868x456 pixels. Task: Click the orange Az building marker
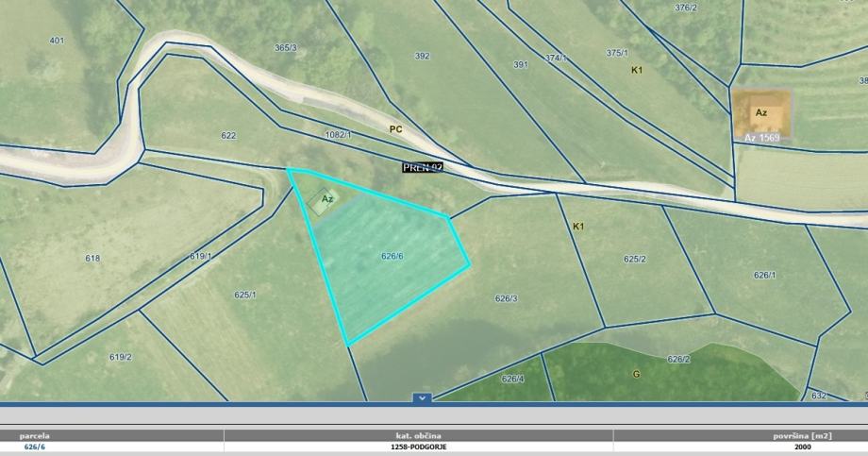click(760, 112)
